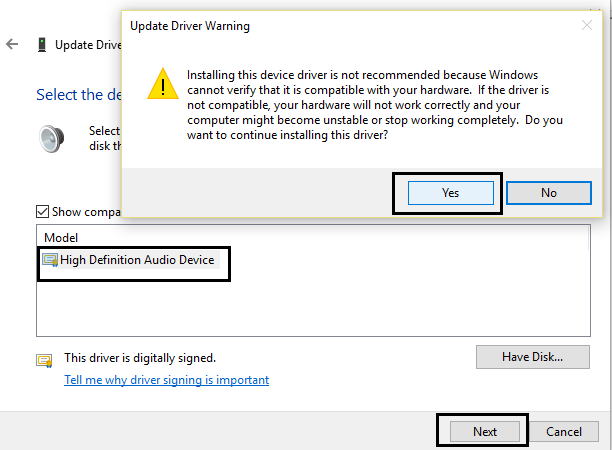Close the Update Driver Warning dialog
The width and height of the screenshot is (612, 450).
[587, 25]
